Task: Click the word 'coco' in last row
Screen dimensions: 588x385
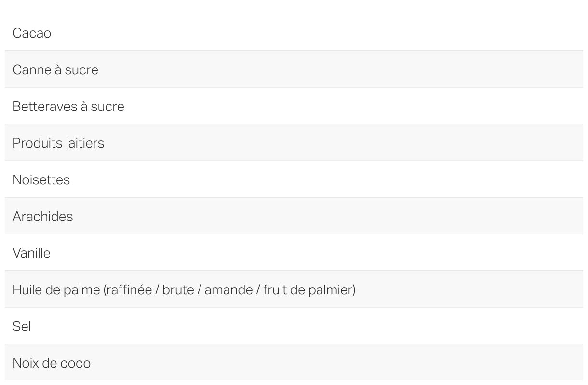Action: (75, 363)
